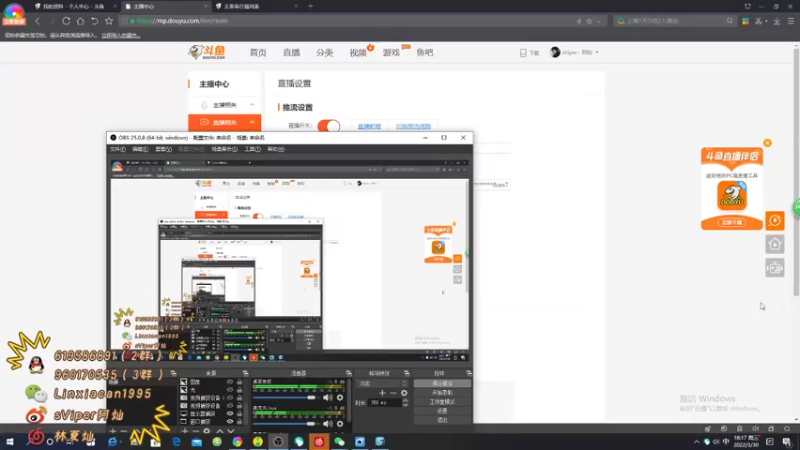Toggle visibility of window capture source
The image size is (800, 450).
230,422
